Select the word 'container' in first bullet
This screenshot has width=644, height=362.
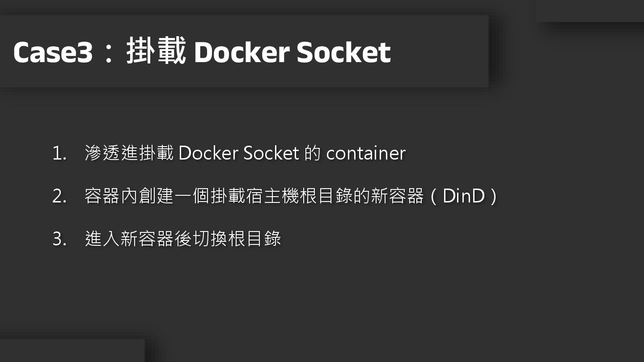click(x=366, y=153)
